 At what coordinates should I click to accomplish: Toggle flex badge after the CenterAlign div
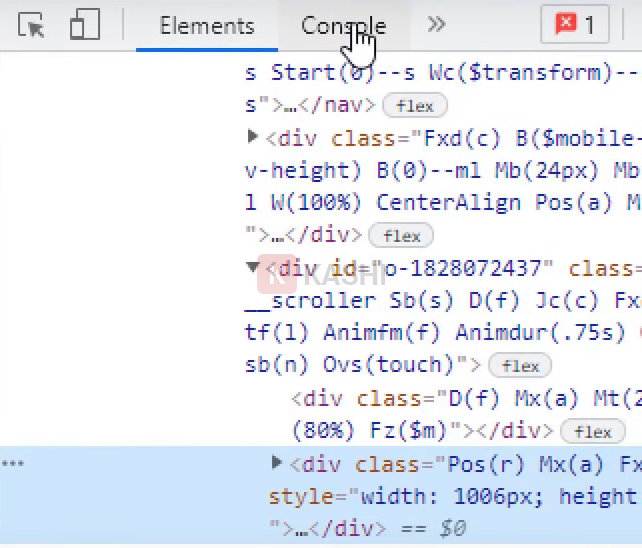click(401, 236)
